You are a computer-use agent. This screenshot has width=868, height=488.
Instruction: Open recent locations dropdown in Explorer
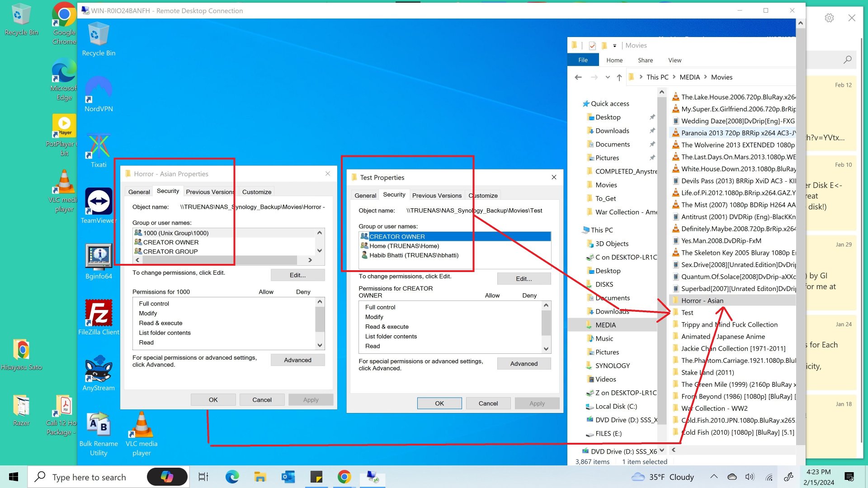point(608,77)
